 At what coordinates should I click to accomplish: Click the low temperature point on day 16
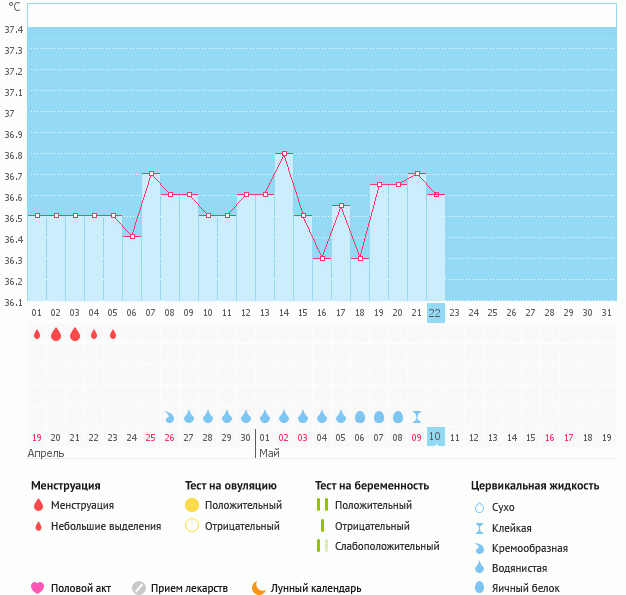tap(322, 258)
